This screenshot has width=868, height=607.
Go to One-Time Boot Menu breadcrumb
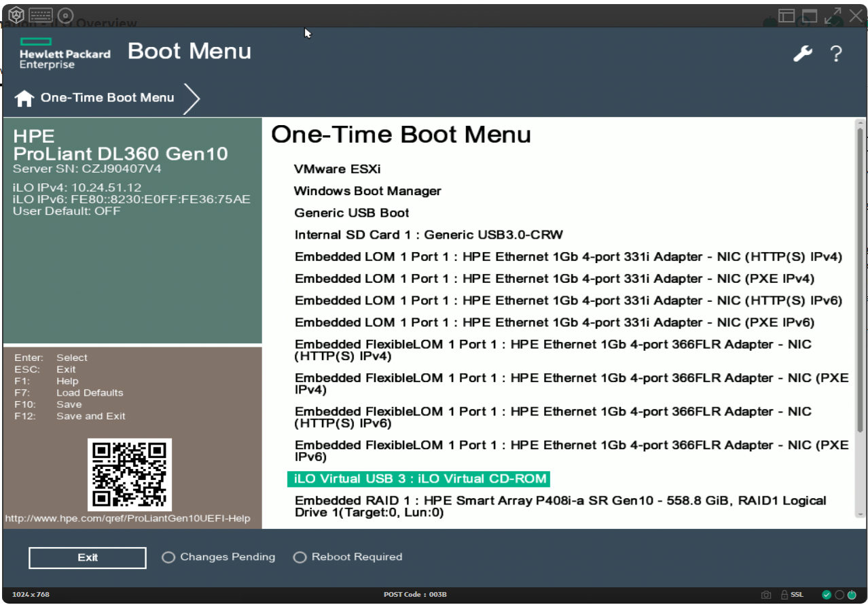pyautogui.click(x=107, y=98)
